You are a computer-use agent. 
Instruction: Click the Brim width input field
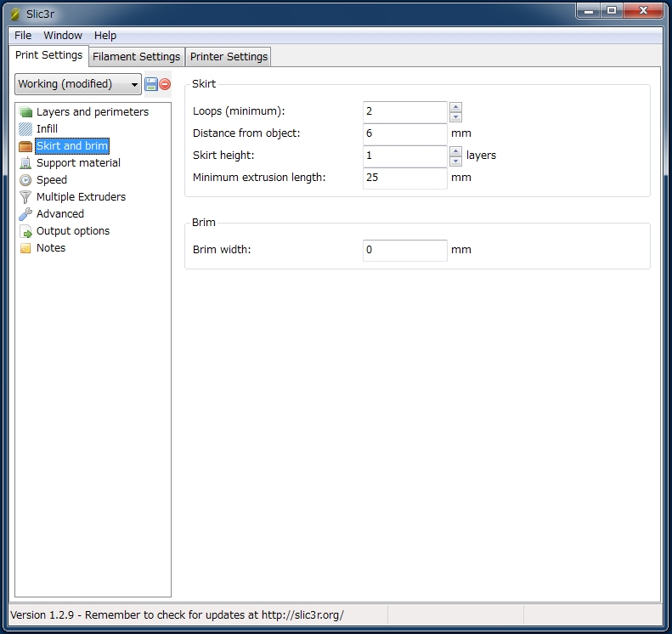point(405,251)
